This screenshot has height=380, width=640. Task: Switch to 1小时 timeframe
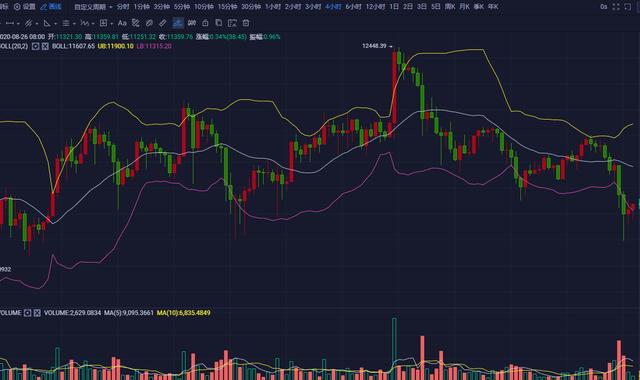[273, 7]
